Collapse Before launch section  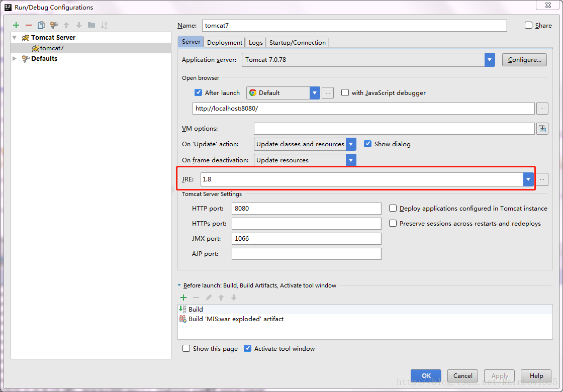179,285
